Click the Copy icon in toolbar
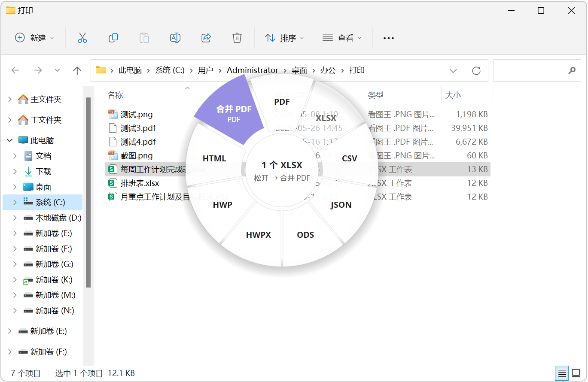Image resolution: width=588 pixels, height=382 pixels. coord(113,38)
